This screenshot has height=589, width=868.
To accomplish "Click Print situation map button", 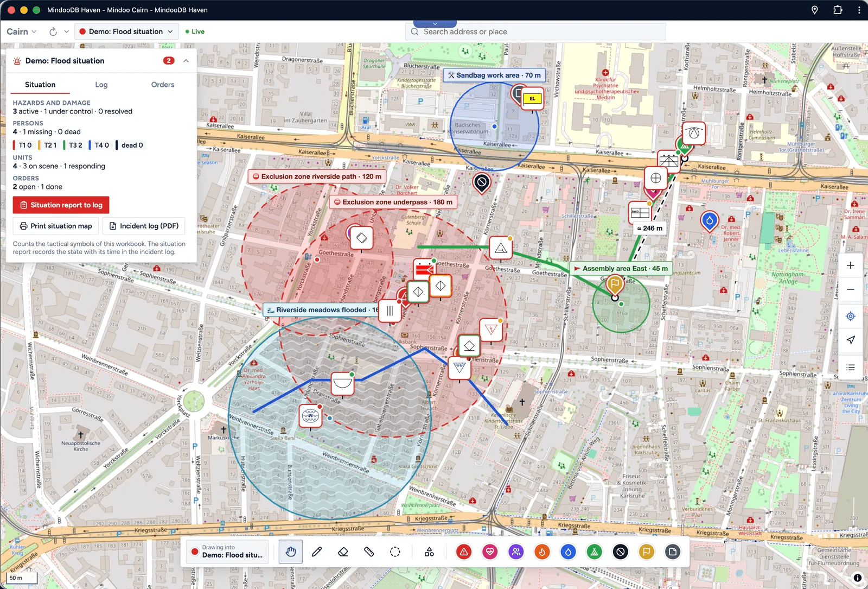I will coord(56,226).
